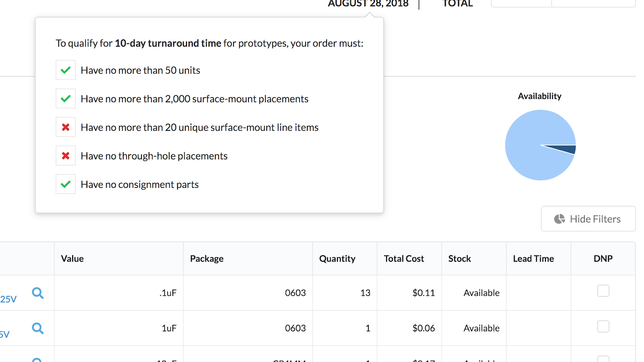
Task: Click the August 28, 2018 date
Action: [x=368, y=4]
